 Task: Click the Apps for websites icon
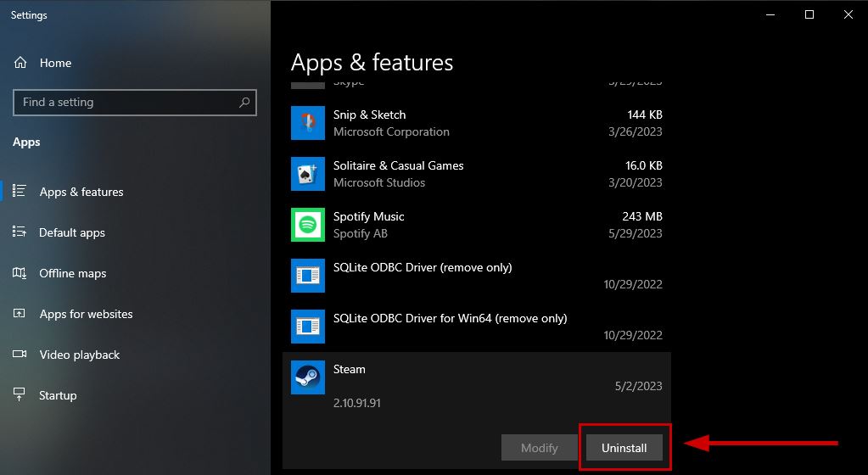click(20, 314)
